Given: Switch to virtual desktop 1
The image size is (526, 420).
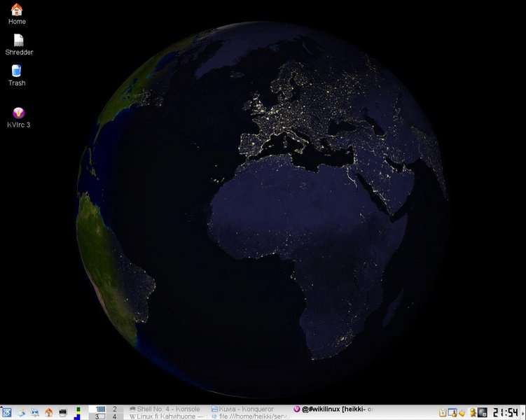Looking at the screenshot, I should (x=99, y=408).
